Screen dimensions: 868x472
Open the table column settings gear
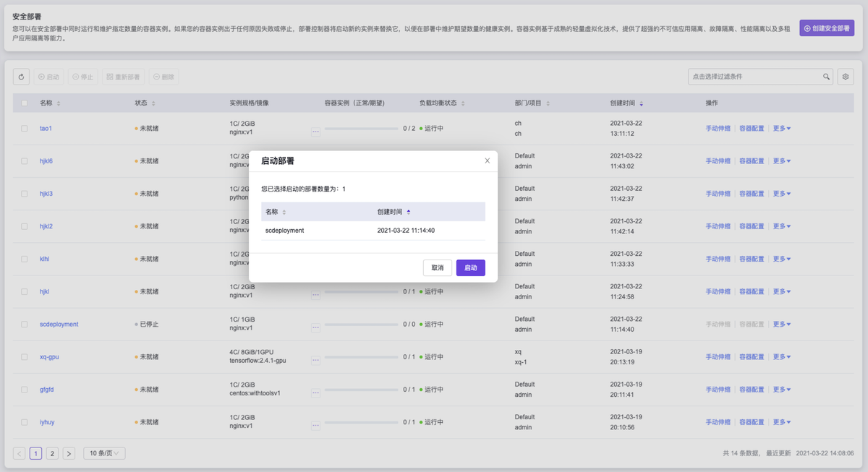[x=846, y=77]
